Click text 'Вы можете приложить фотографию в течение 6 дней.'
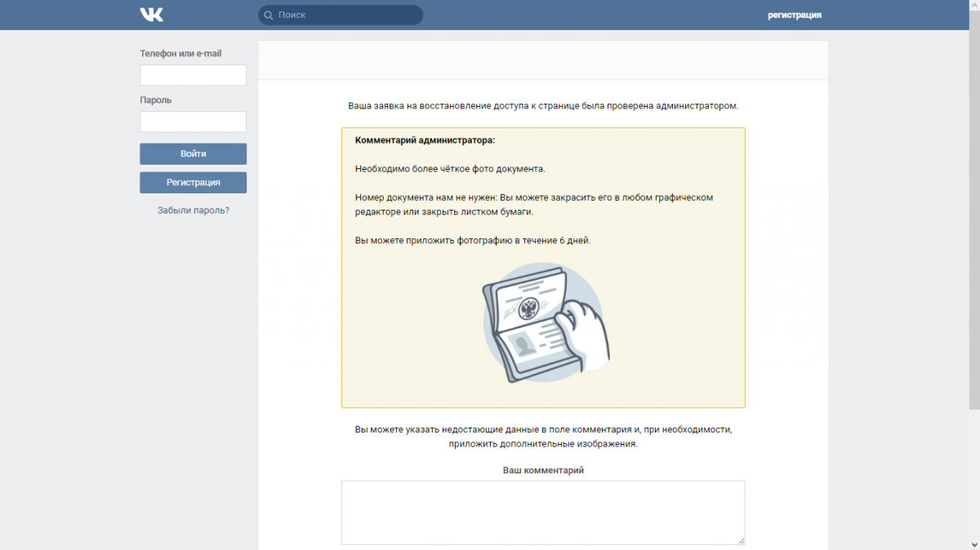Image resolution: width=980 pixels, height=550 pixels. 473,241
